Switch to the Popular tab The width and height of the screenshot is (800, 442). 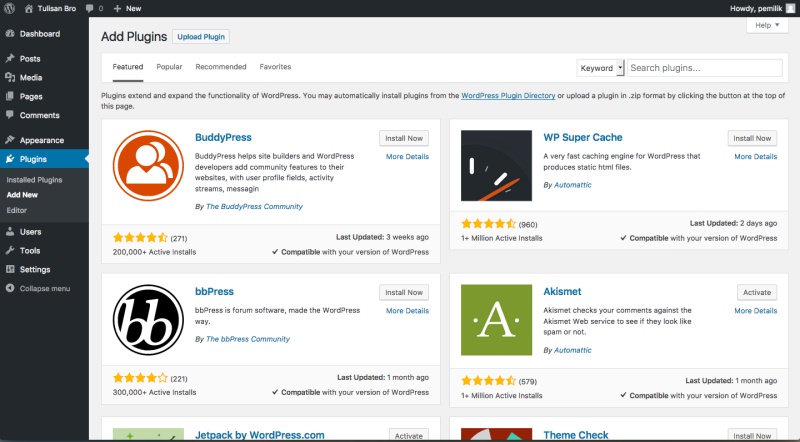(169, 67)
